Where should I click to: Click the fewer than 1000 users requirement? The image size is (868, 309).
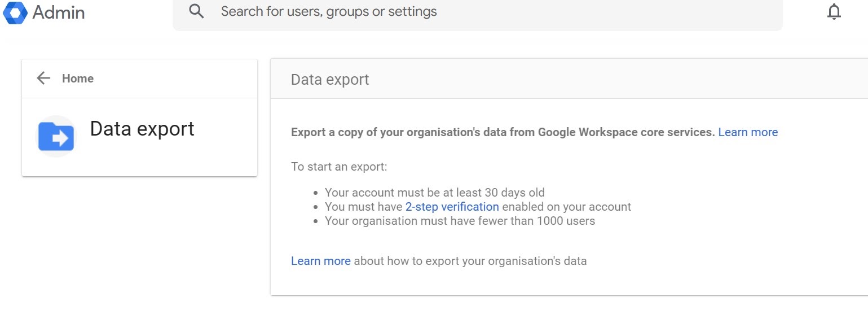click(x=460, y=221)
